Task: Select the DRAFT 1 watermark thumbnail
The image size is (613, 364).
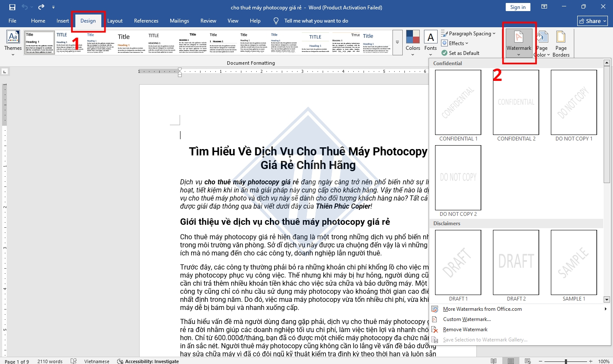Action: (x=458, y=262)
